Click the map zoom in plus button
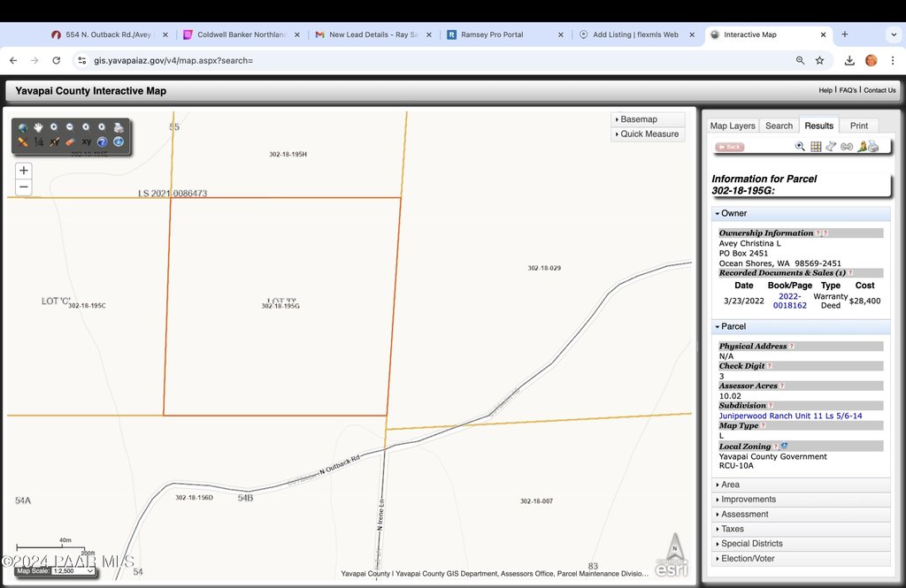906x588 pixels. 24,171
